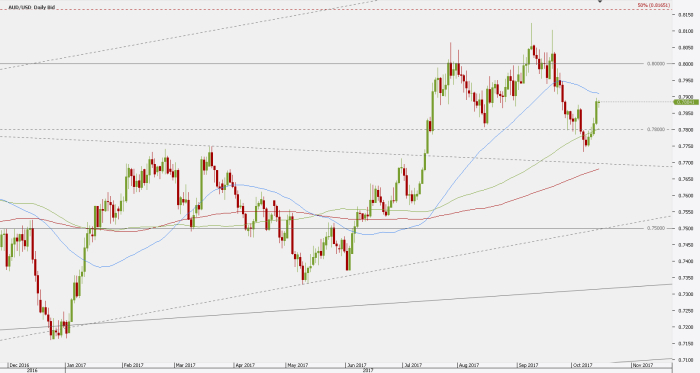
Task: Click the Nov 2017 date axis label
Action: [642, 365]
